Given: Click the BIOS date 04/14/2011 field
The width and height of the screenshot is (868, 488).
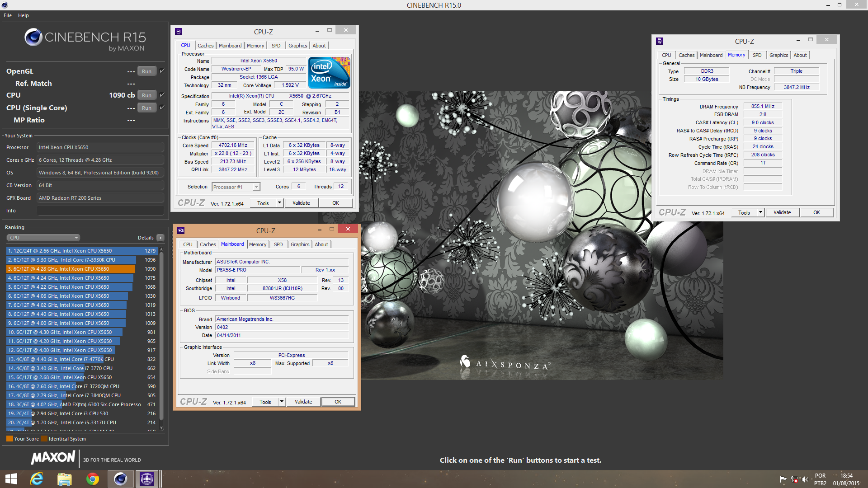Looking at the screenshot, I should pos(282,335).
